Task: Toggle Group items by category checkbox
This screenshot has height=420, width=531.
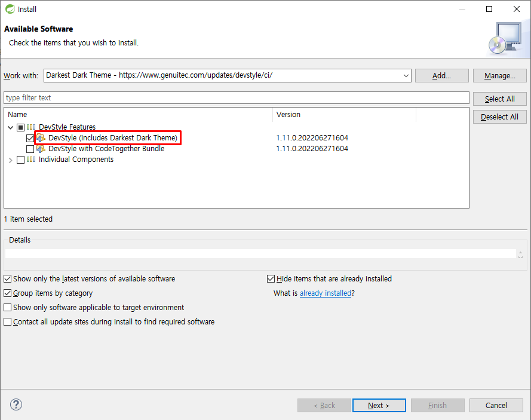Action: point(7,293)
